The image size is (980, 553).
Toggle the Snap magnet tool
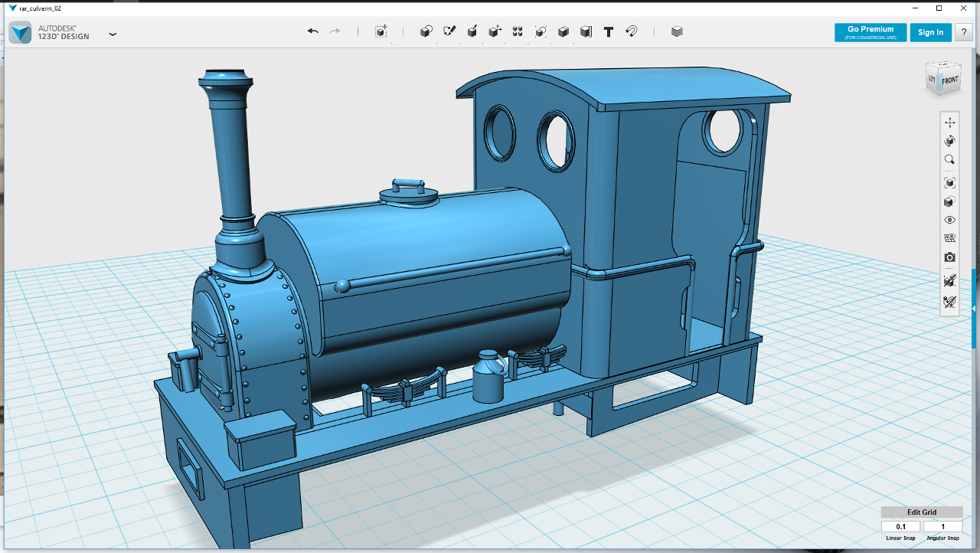pos(632,31)
